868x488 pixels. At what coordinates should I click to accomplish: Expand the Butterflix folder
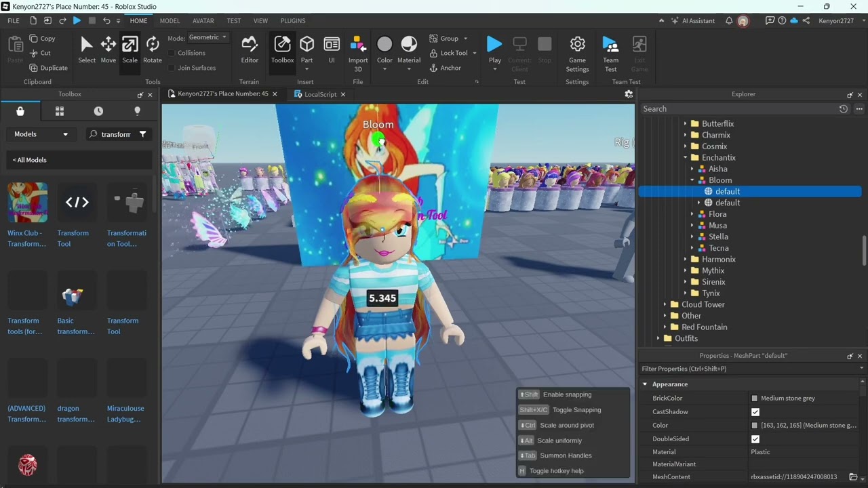686,123
